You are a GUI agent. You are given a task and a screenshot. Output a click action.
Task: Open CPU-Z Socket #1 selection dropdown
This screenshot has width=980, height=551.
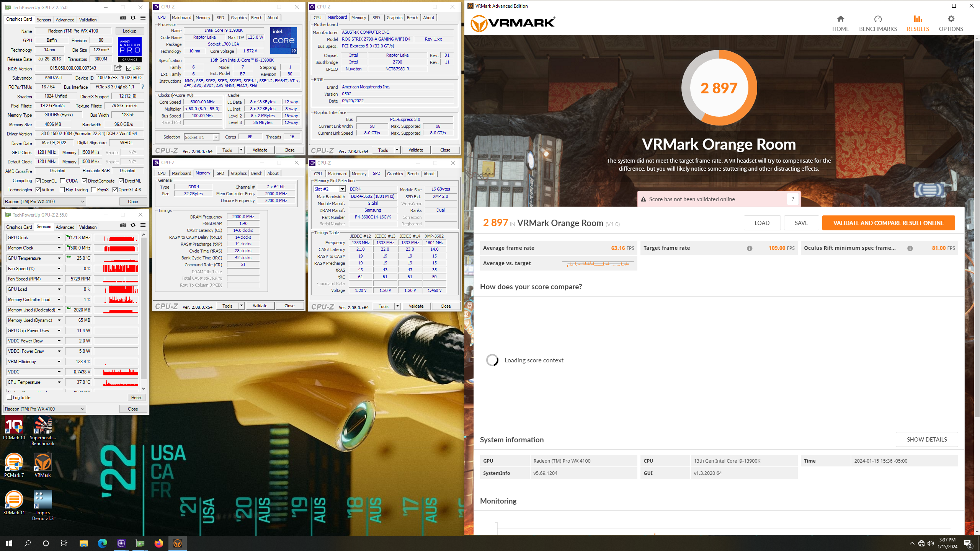pyautogui.click(x=201, y=137)
